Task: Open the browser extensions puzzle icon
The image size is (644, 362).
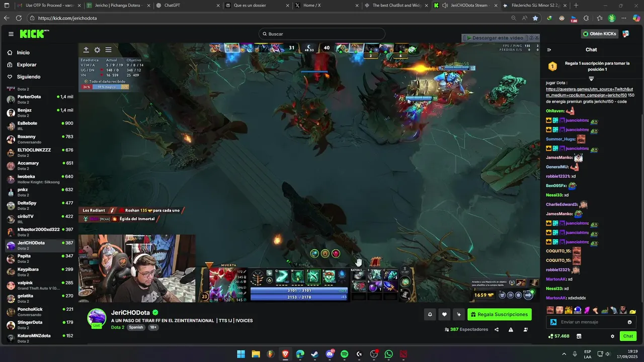Action: click(x=586, y=18)
